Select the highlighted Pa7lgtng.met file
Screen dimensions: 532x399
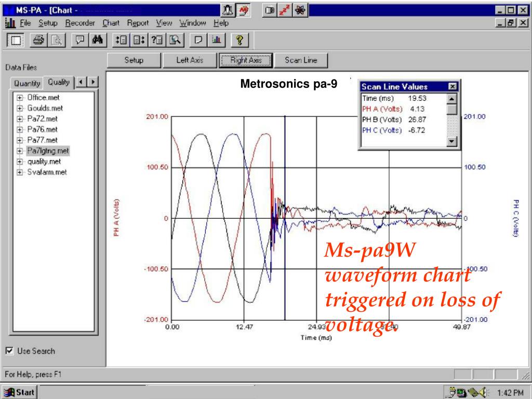pyautogui.click(x=48, y=151)
